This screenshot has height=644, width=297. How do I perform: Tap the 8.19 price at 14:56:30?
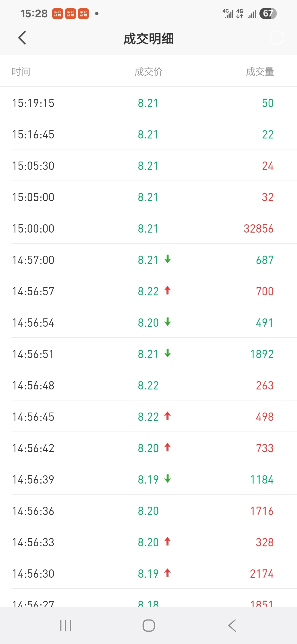[148, 574]
